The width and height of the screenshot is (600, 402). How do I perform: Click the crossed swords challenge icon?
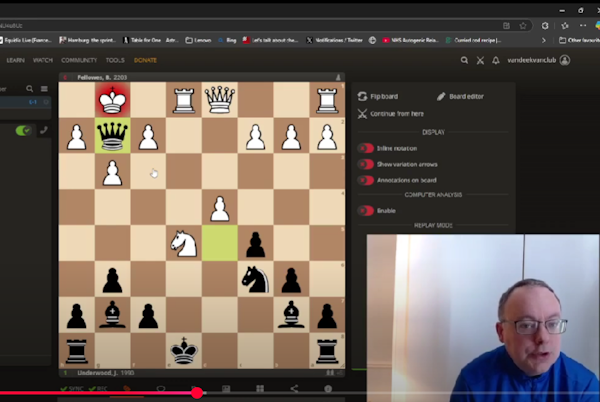tap(480, 60)
